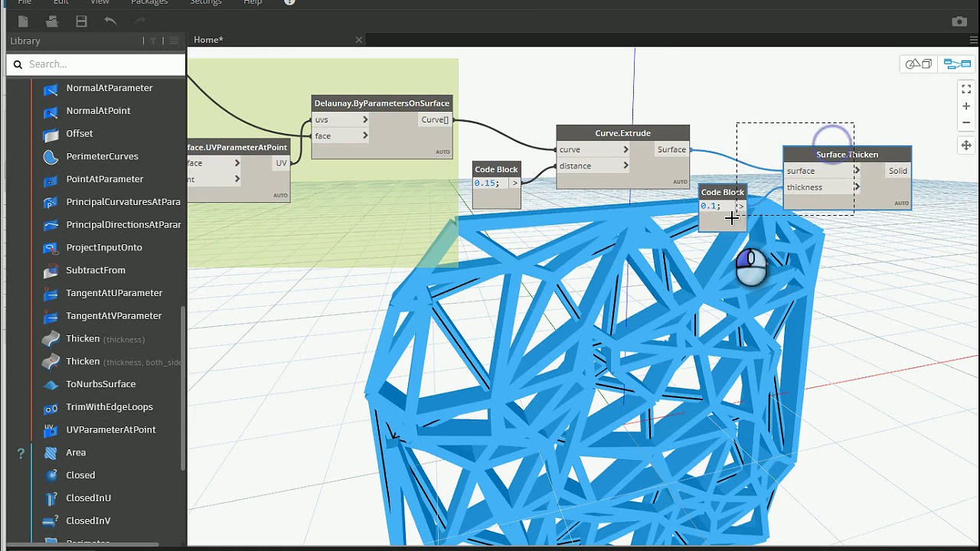Click the UVParameterAtPoint library icon
Screen dimensions: 980x551
51,430
